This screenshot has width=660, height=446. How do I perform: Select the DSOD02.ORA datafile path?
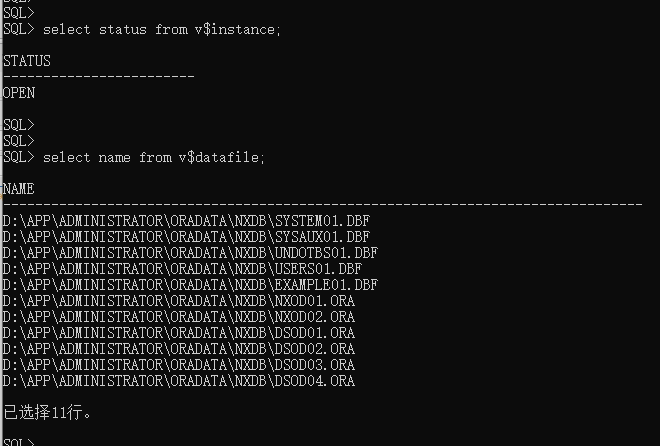(178, 349)
